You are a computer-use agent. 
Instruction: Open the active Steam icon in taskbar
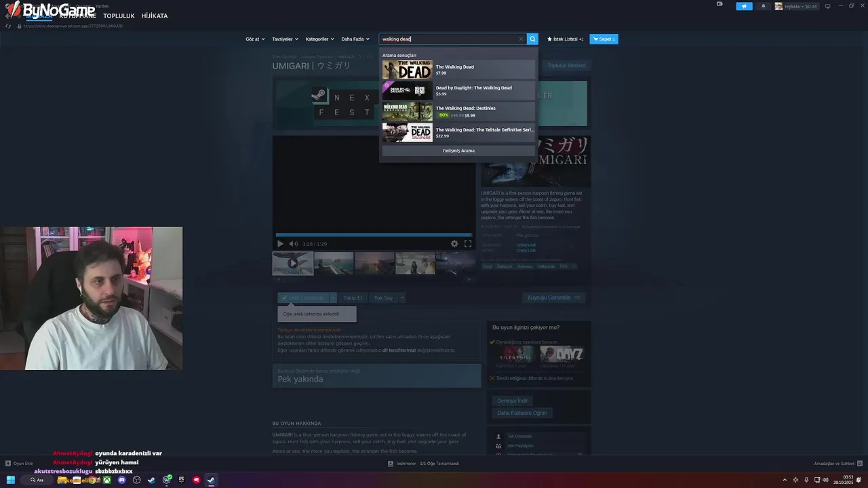pyautogui.click(x=211, y=480)
